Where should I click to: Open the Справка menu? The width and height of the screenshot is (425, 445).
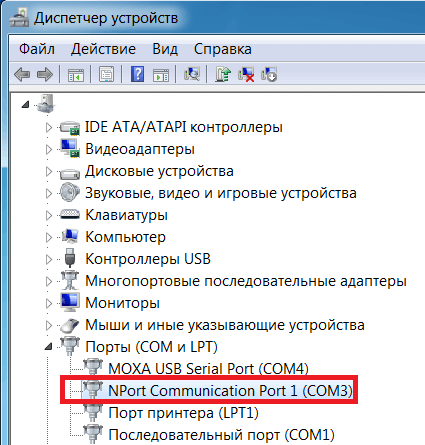click(223, 49)
